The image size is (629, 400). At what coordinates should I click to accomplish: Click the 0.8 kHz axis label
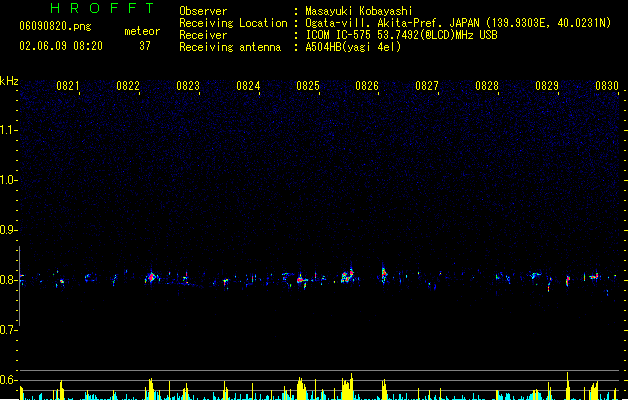(8, 280)
